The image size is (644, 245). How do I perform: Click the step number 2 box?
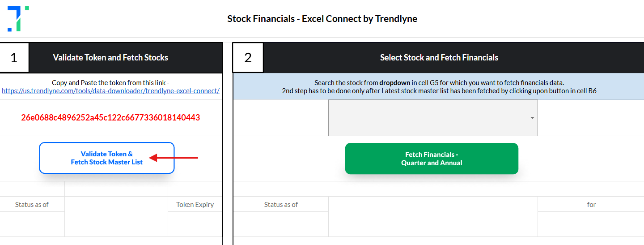(x=248, y=58)
